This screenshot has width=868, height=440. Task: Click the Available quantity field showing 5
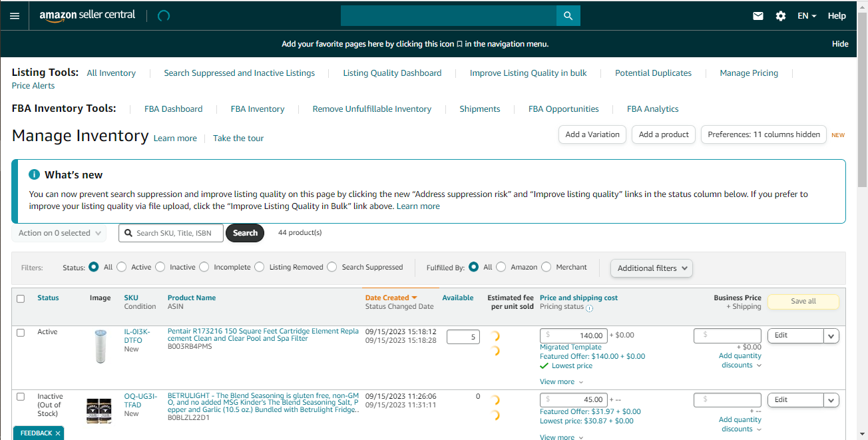[x=463, y=337]
